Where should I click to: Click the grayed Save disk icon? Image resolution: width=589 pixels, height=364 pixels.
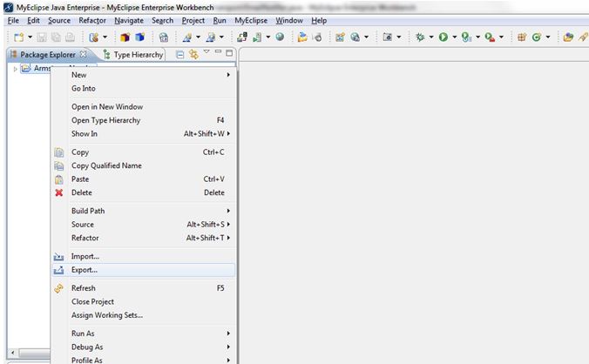[41, 37]
